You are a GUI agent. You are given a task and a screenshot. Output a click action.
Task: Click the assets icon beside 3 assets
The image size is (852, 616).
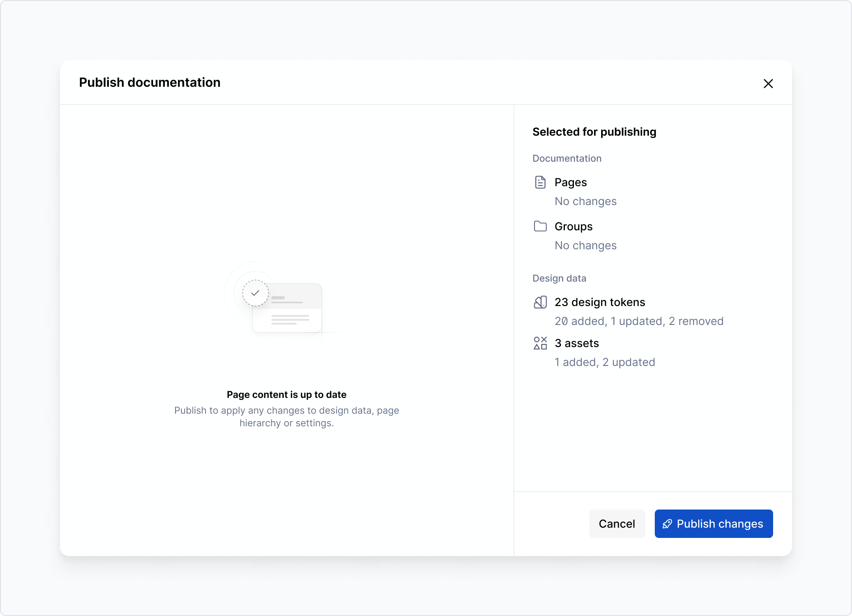pos(540,343)
